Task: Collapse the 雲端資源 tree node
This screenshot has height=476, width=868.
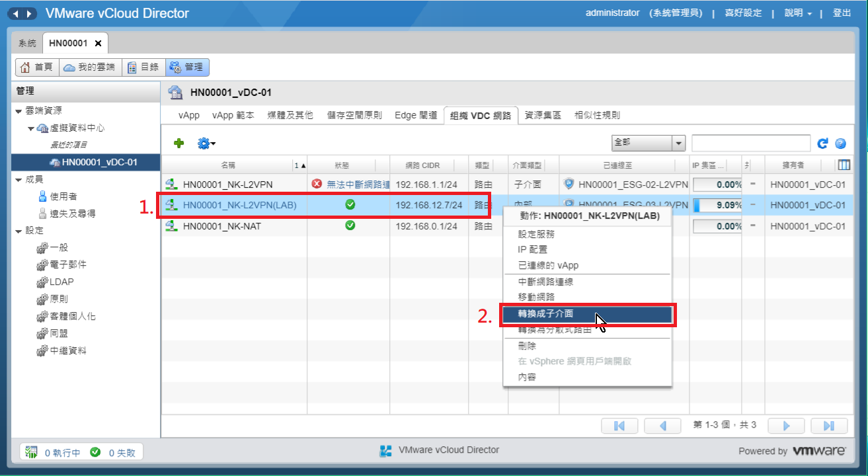Action: pos(19,111)
